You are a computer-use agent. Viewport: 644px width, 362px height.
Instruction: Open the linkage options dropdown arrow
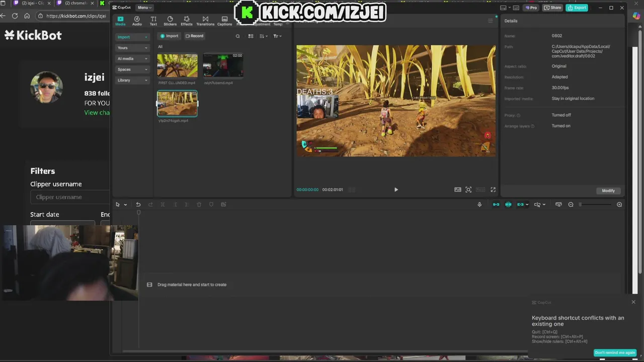(x=527, y=205)
